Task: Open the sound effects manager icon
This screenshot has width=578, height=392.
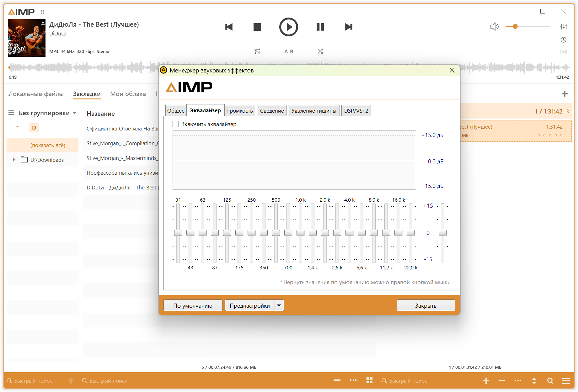Action: tap(564, 27)
